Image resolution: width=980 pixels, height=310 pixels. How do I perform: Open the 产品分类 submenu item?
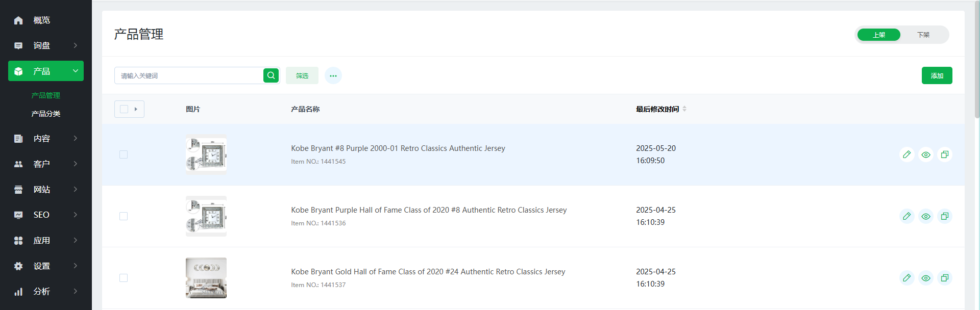[46, 114]
